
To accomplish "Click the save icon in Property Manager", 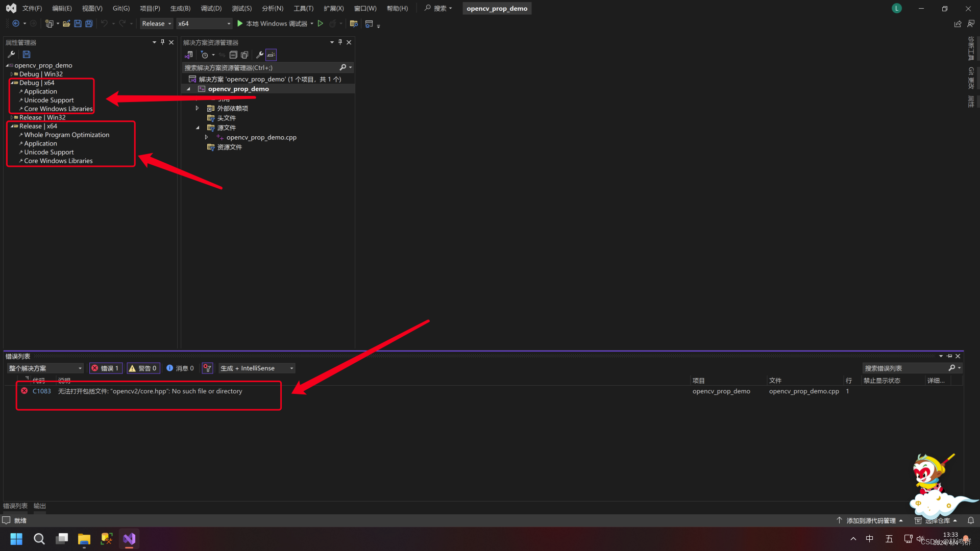I will pos(27,54).
